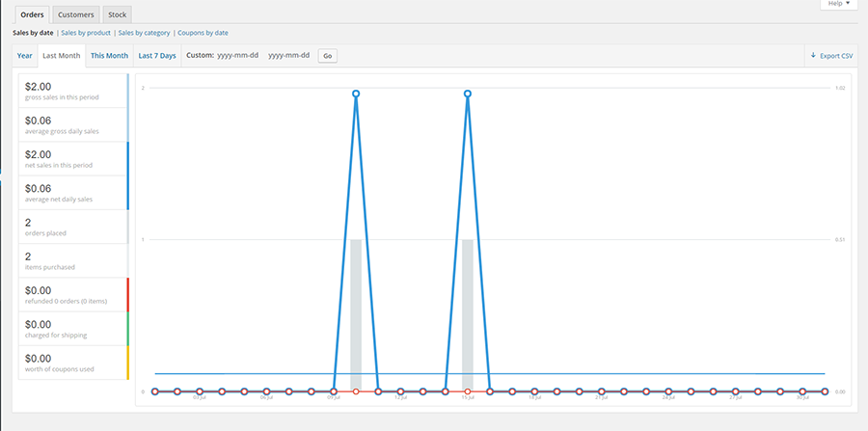This screenshot has width=868, height=431.
Task: Highlight net sales in this period
Action: click(73, 159)
